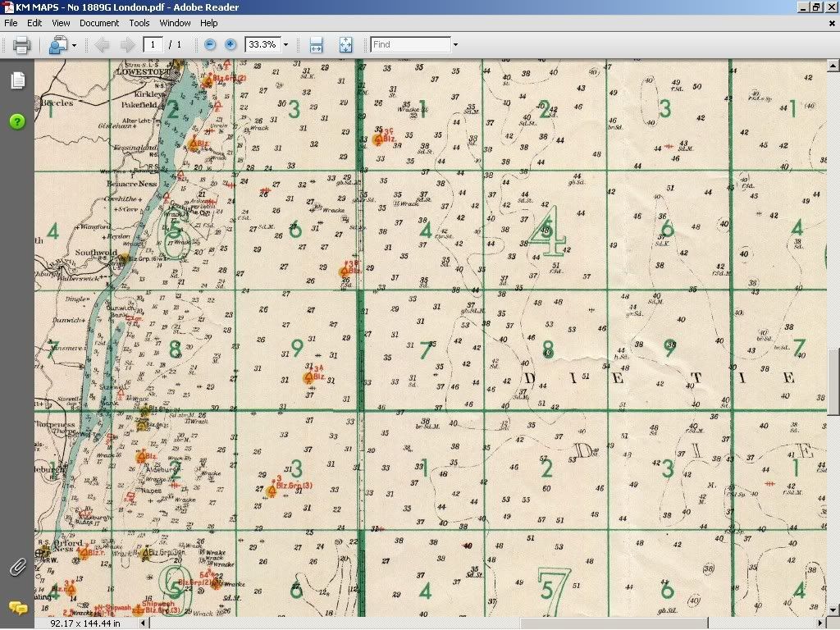Zoom out with the minus button
Viewport: 840px width, 630px height.
tap(210, 44)
